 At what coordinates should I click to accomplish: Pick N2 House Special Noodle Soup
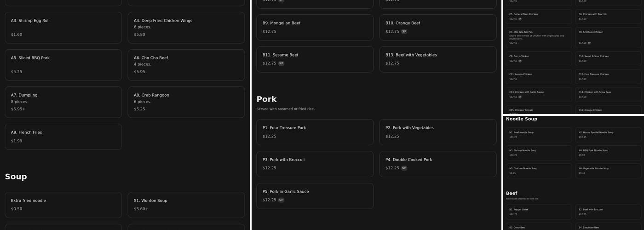tap(608, 134)
